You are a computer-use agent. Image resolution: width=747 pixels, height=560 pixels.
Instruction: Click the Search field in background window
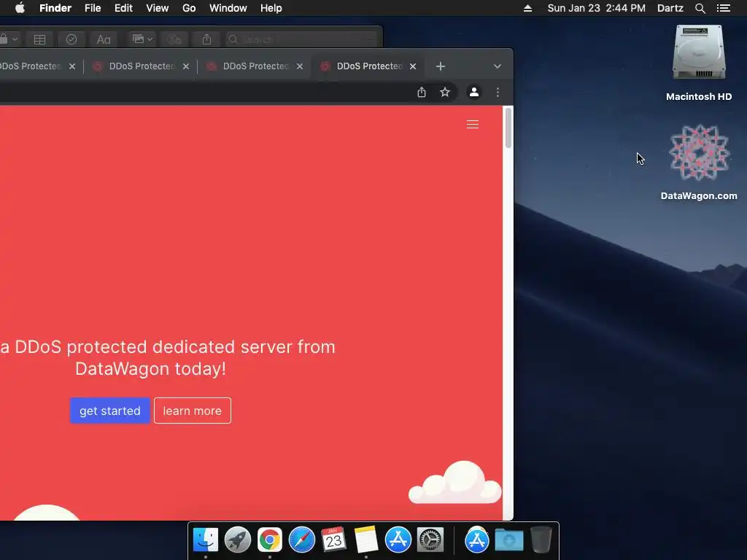point(301,39)
